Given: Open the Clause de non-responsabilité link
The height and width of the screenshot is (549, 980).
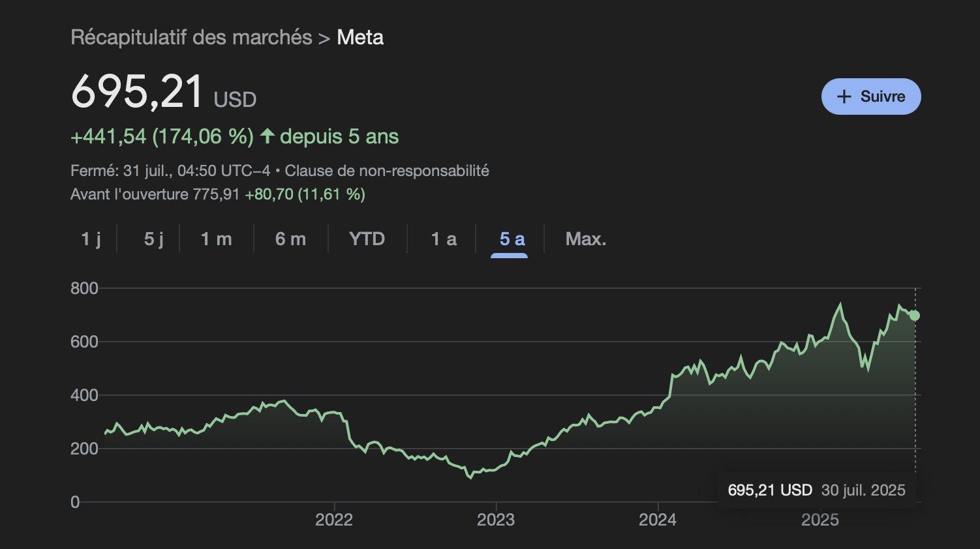Looking at the screenshot, I should (387, 171).
